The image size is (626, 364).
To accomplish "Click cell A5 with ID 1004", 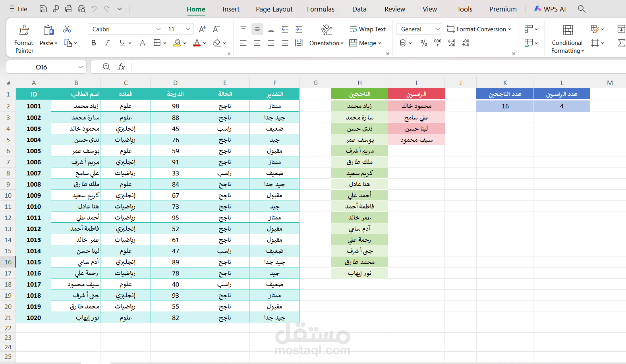I will pos(34,140).
